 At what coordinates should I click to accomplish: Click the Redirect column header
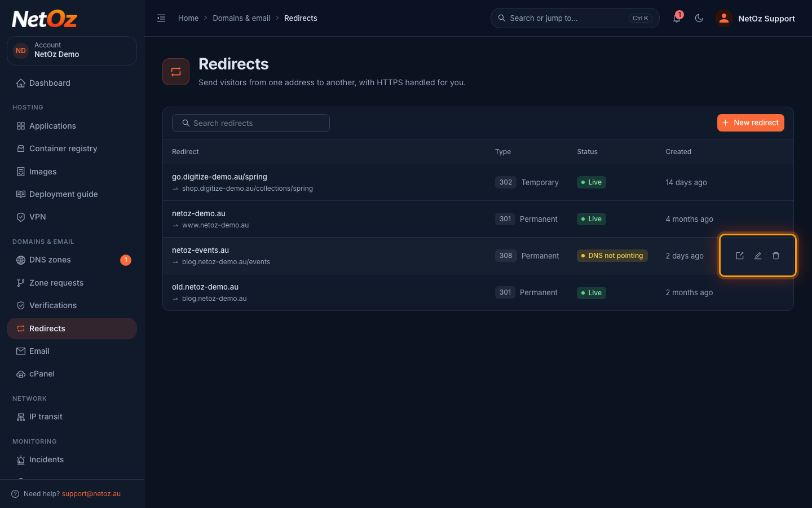coord(186,152)
